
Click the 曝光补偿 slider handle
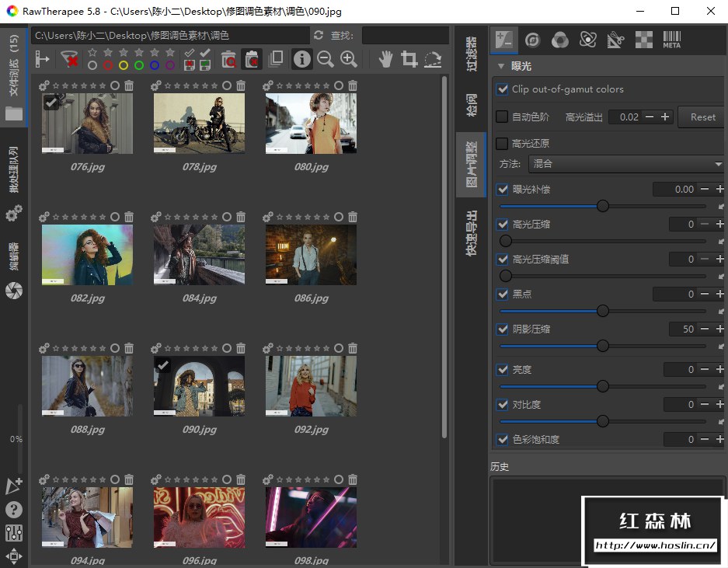602,206
